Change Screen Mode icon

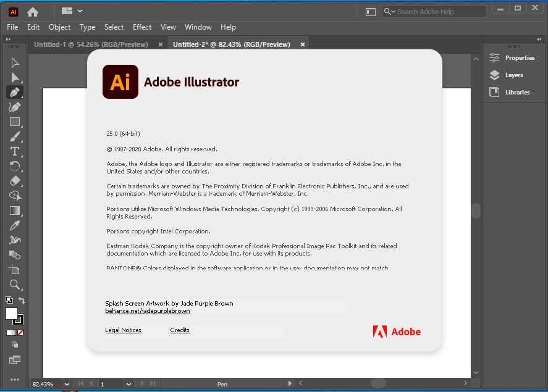(x=15, y=359)
